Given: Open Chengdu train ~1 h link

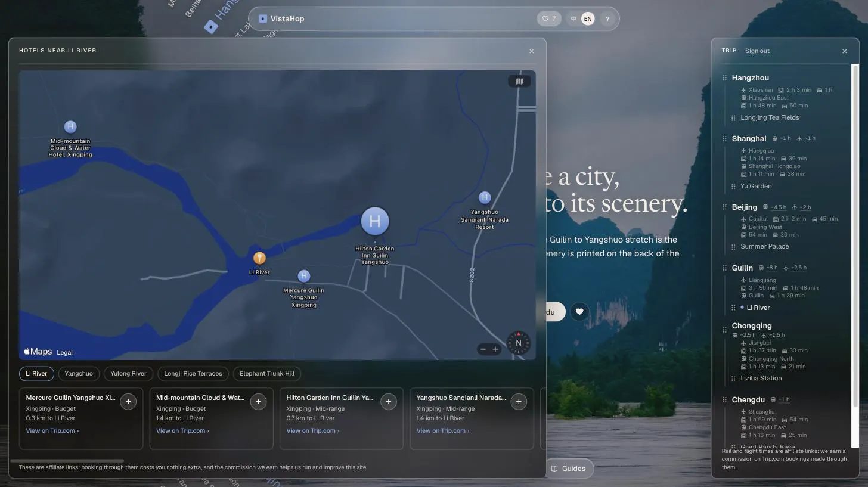Looking at the screenshot, I should click(x=780, y=399).
